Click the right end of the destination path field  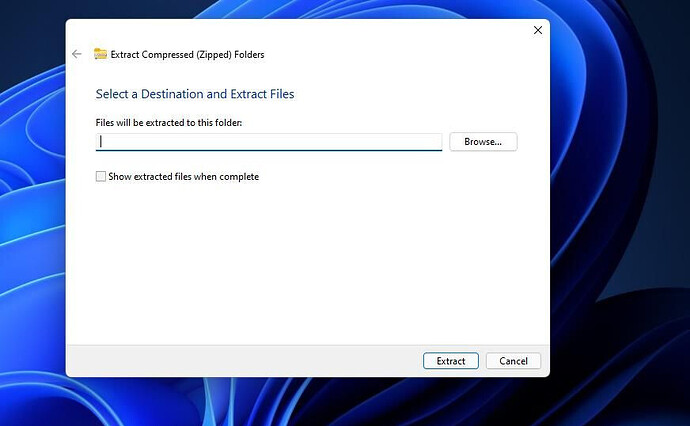tap(436, 142)
